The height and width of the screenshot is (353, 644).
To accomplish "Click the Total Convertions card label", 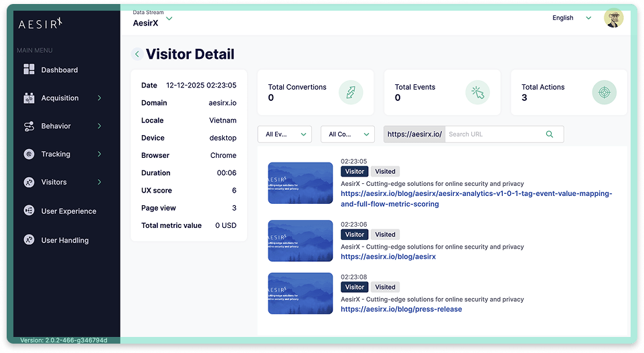I will coord(297,87).
